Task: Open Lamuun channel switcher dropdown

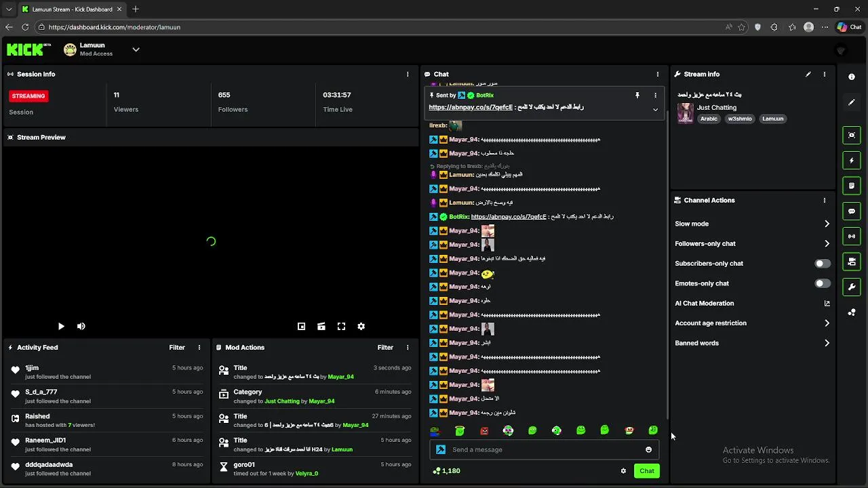Action: tap(136, 49)
